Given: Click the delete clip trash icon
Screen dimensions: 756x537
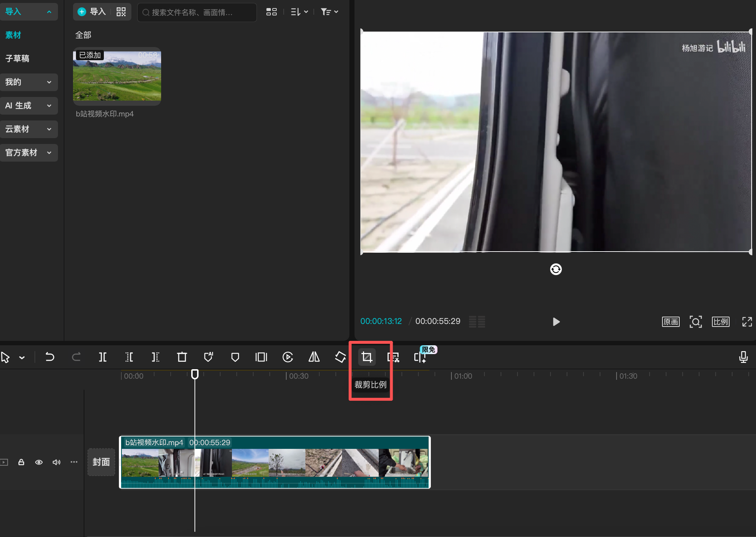Looking at the screenshot, I should coord(182,357).
